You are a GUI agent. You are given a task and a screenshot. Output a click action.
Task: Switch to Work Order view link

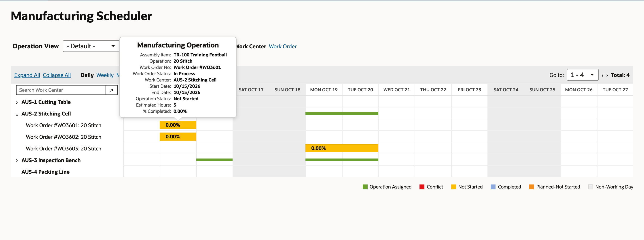tap(282, 46)
